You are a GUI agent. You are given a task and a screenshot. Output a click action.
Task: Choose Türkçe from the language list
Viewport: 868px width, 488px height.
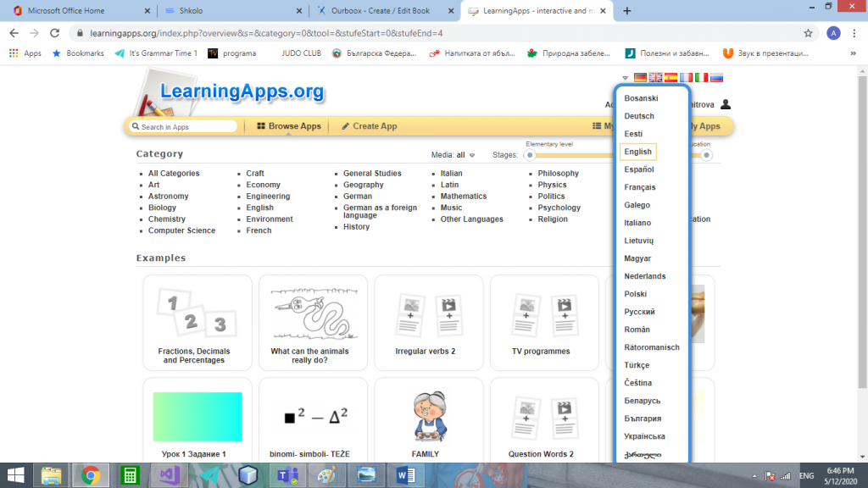coord(637,365)
